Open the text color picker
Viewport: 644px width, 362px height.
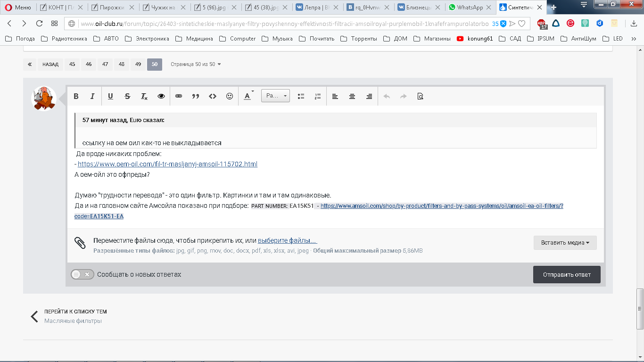(248, 96)
